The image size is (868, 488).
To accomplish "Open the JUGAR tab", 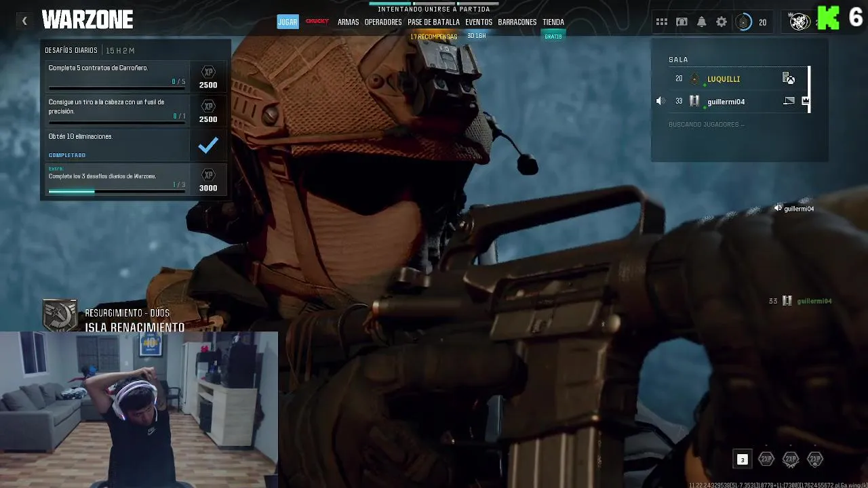I will (288, 22).
